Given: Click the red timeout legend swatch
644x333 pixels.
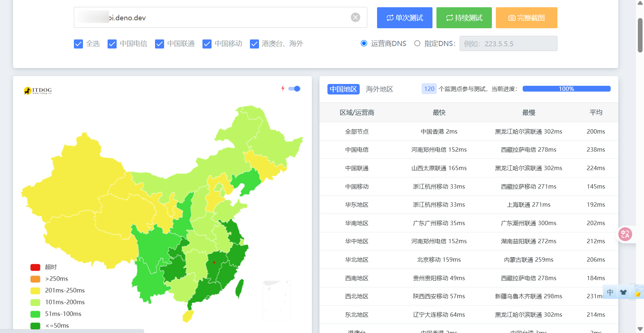Looking at the screenshot, I should pyautogui.click(x=35, y=267).
